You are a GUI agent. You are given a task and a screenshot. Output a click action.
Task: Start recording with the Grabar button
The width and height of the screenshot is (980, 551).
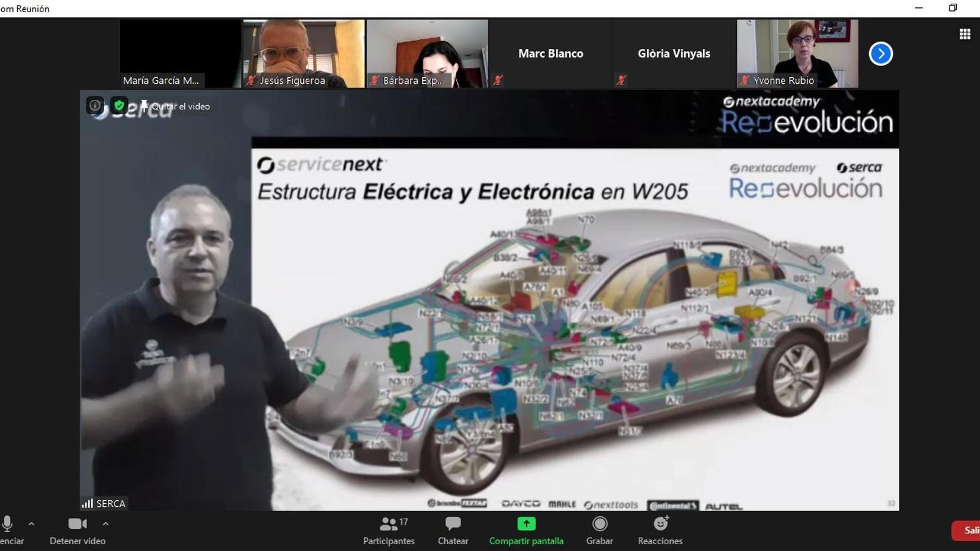(x=600, y=530)
